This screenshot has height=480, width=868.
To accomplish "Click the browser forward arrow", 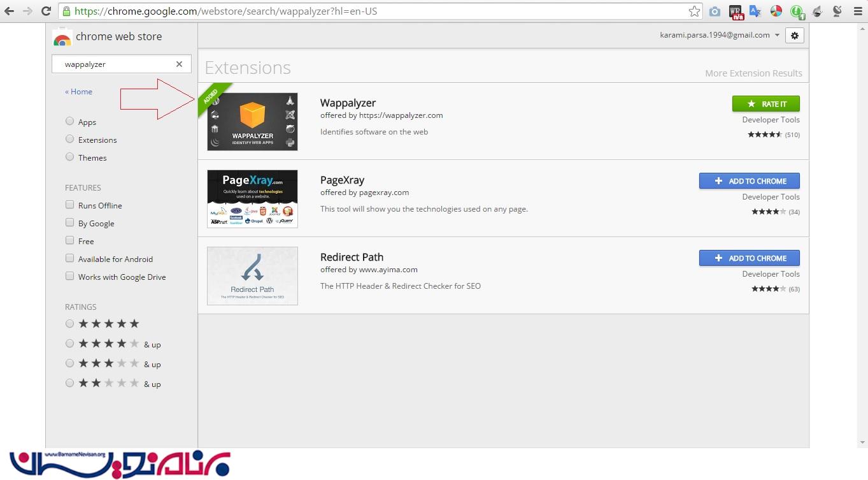I will click(x=27, y=11).
